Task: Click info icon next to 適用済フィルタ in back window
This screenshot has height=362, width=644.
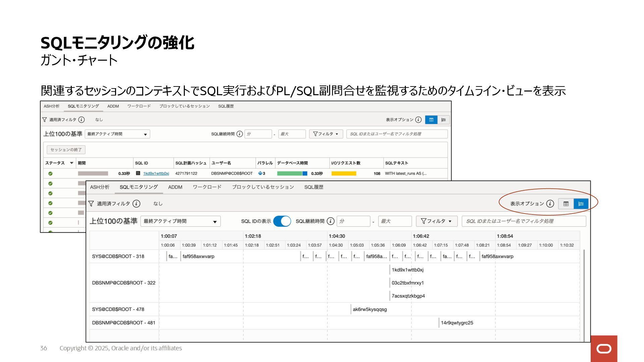Action: point(82,120)
